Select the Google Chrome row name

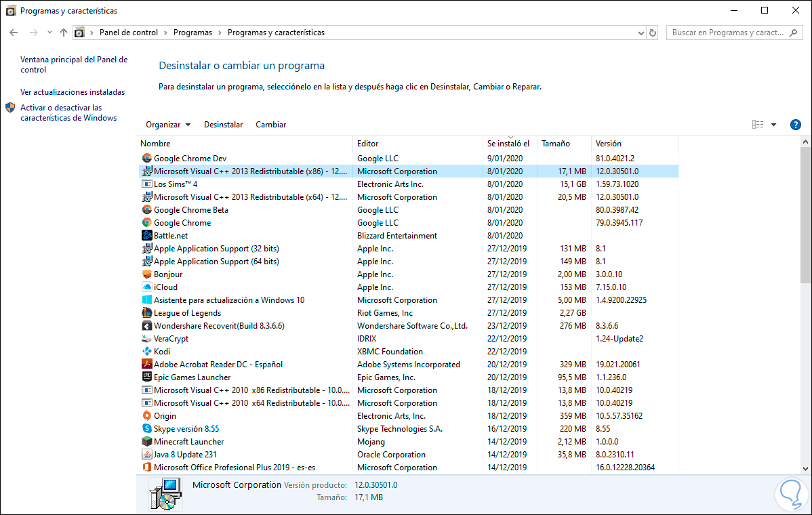[182, 222]
